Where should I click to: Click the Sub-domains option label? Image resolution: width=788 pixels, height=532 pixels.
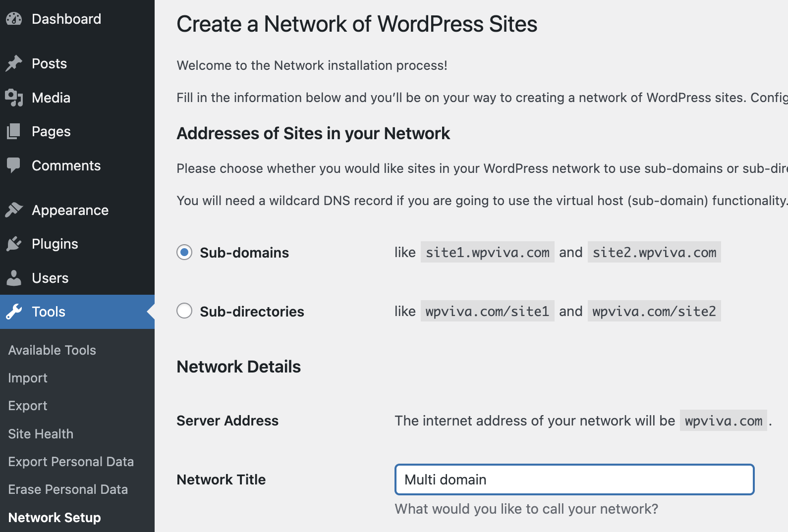(x=244, y=253)
